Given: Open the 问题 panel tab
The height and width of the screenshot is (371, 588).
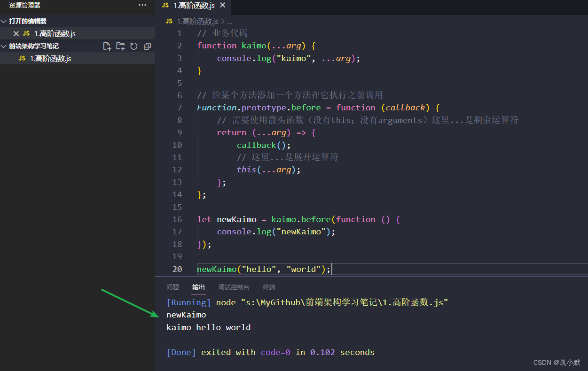Looking at the screenshot, I should 172,287.
